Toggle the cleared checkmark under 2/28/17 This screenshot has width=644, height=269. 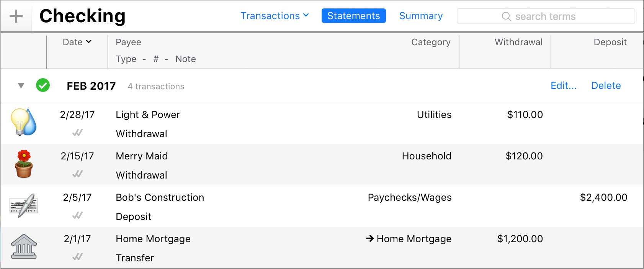[77, 133]
